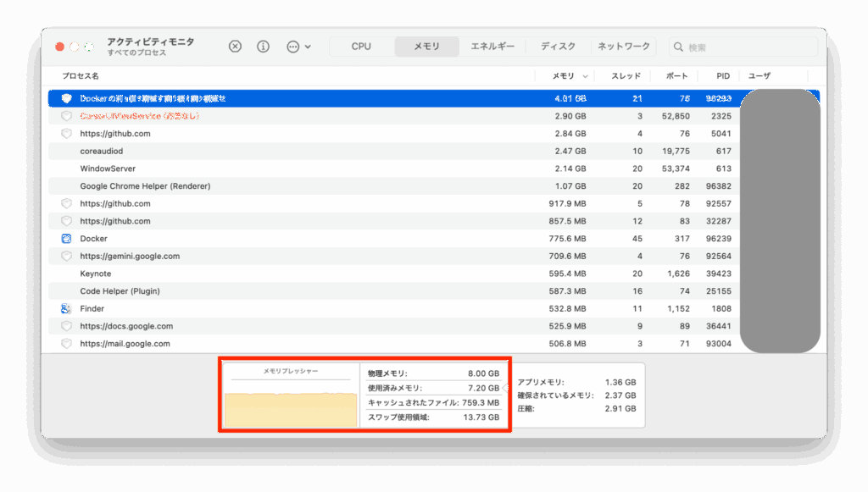Click shield icon beside https://mail.google.com

[x=66, y=344]
